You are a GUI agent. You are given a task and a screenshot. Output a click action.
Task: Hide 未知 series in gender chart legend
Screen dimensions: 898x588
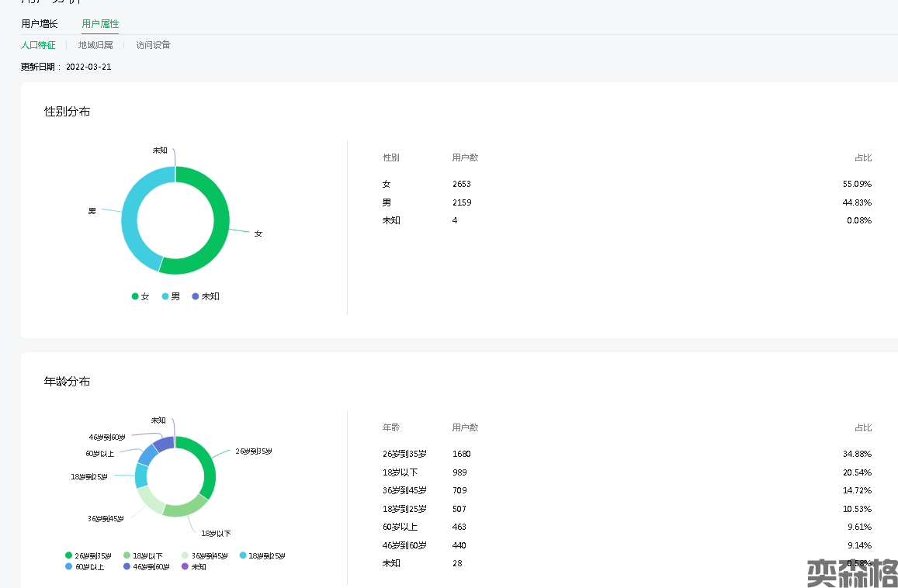click(x=206, y=296)
